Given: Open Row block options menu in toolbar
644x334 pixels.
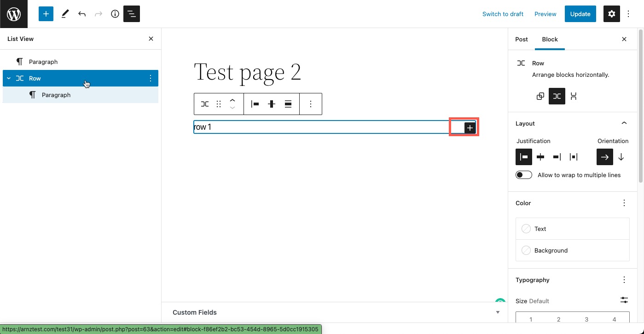Looking at the screenshot, I should pyautogui.click(x=311, y=104).
